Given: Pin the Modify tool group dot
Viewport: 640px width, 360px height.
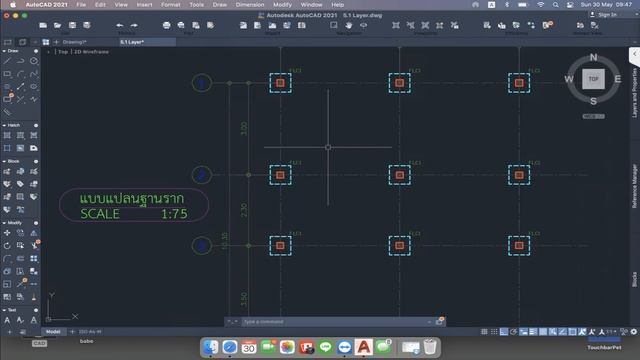Looking at the screenshot, I should pos(36,223).
